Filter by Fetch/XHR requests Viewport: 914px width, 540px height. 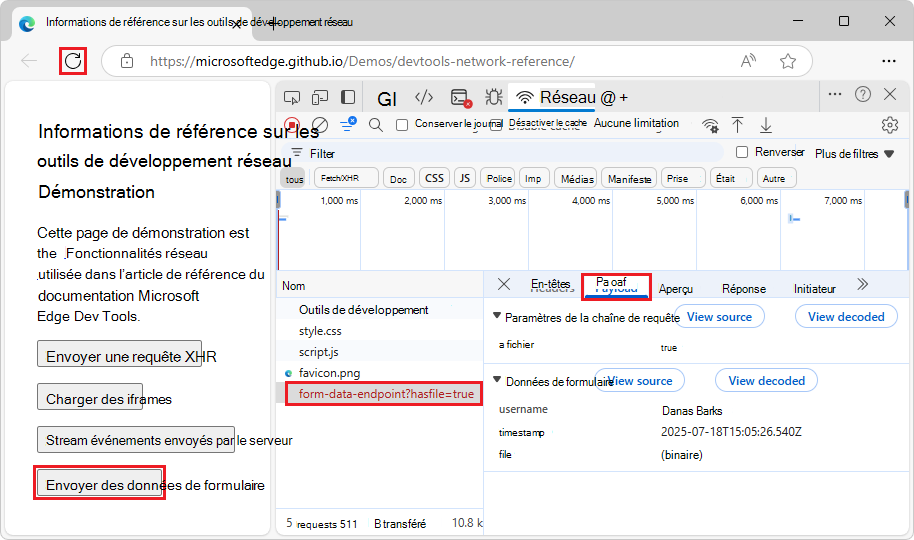346,178
